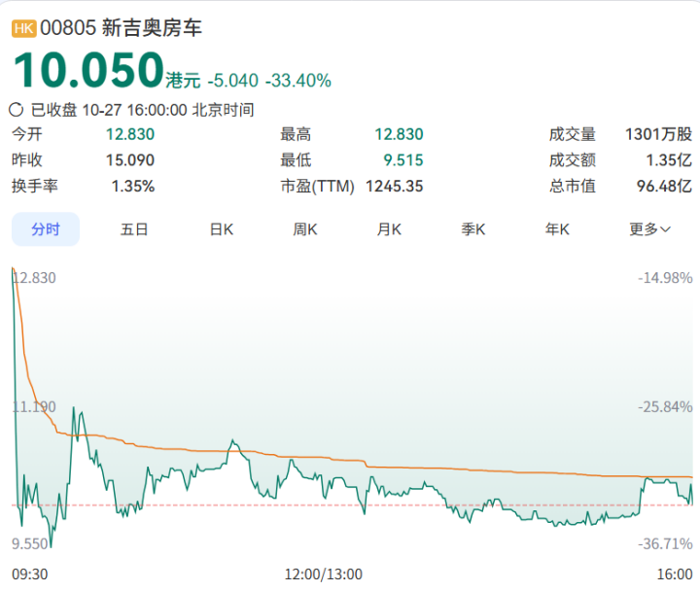
Task: Click the price change -5.040
Action: pyautogui.click(x=233, y=81)
